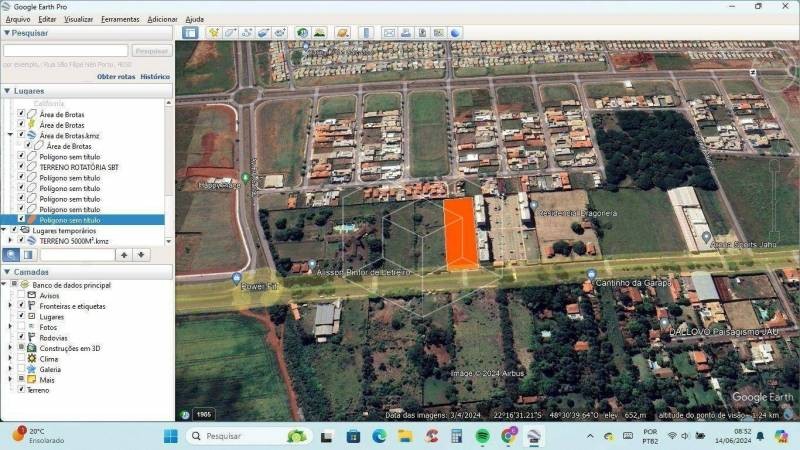The width and height of the screenshot is (800, 450).
Task: Uncheck the TERRENO 5000M².kmz checkbox
Action: point(21,240)
